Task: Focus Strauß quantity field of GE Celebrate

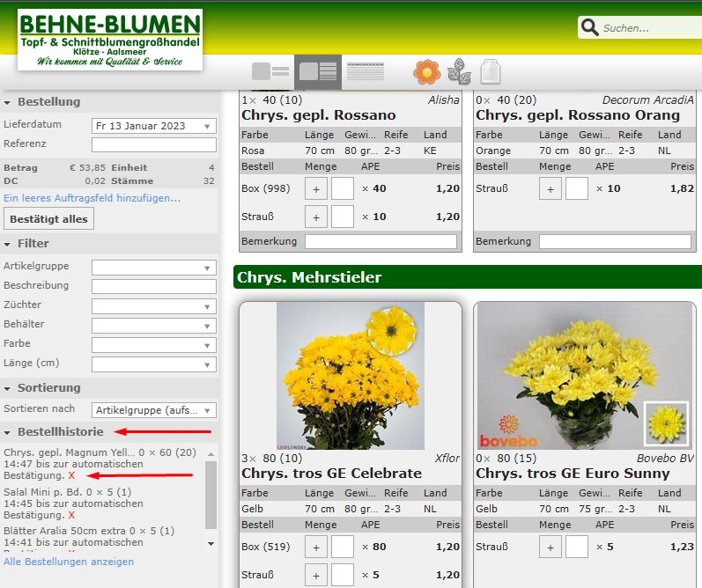Action: click(x=343, y=575)
